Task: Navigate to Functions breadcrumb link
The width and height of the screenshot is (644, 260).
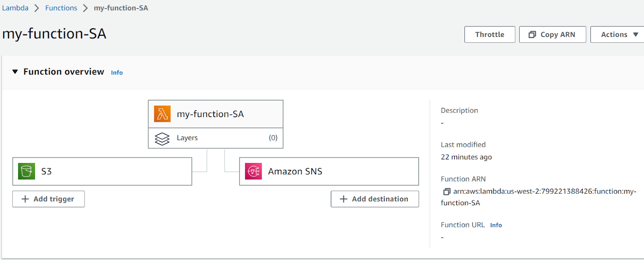Action: point(61,8)
